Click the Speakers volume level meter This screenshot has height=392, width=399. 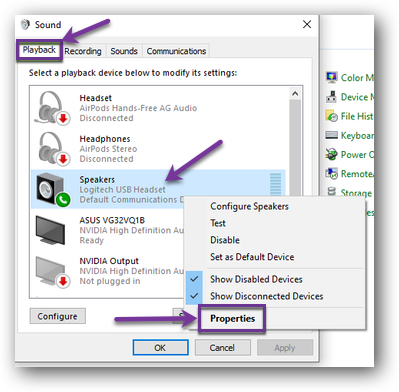(275, 184)
